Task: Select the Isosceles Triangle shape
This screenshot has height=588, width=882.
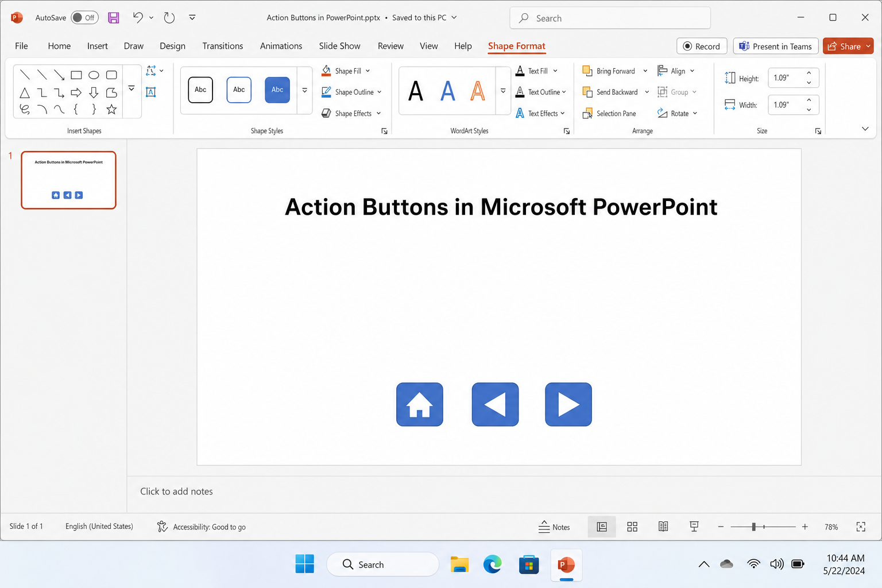Action: [25, 92]
